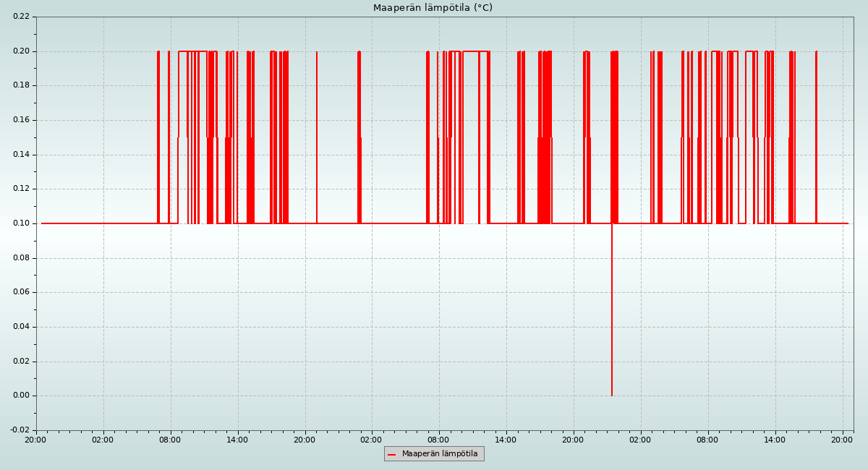
Task: Select the 0.22 y-axis label
Action: coord(21,17)
